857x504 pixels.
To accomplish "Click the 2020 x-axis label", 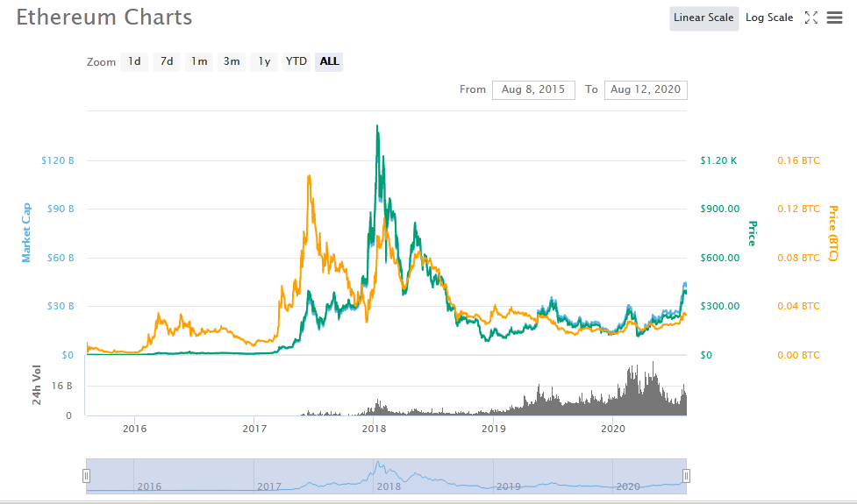I will tap(612, 429).
